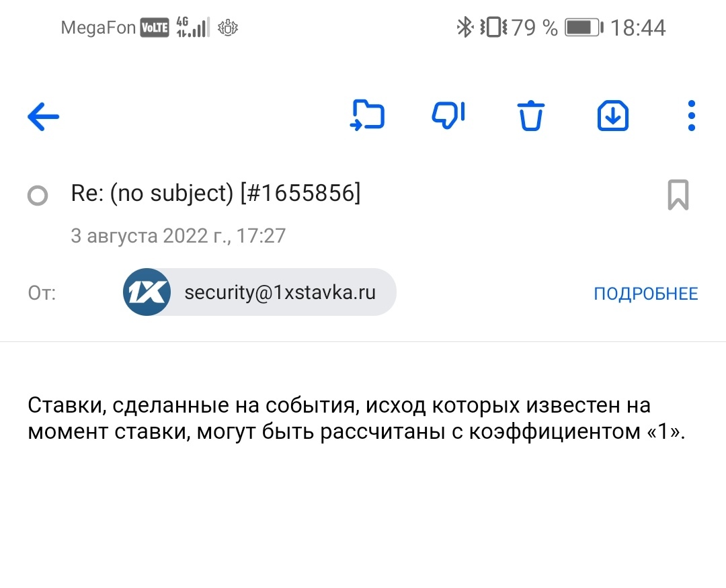Tap the Bluetooth status bar icon
726x588 pixels.
pyautogui.click(x=465, y=27)
